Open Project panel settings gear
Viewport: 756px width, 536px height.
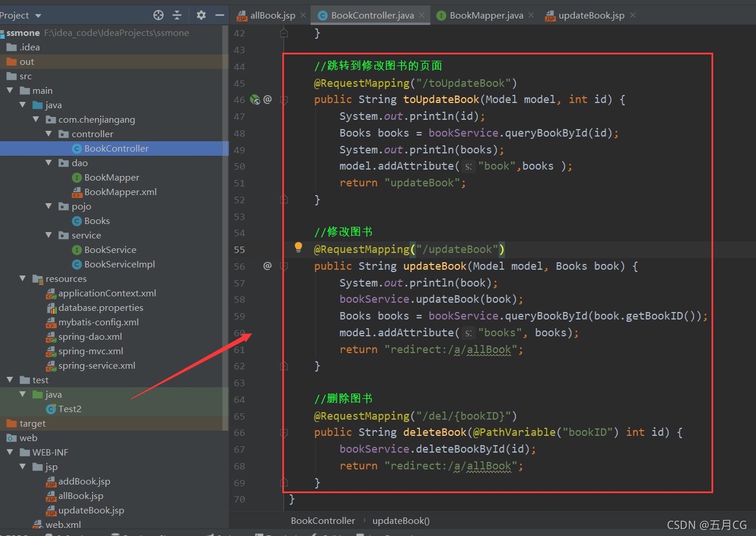[201, 15]
